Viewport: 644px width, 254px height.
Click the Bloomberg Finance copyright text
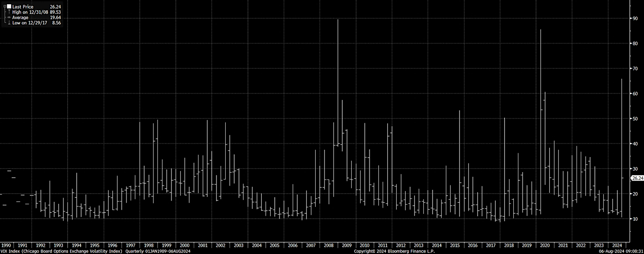[388, 251]
